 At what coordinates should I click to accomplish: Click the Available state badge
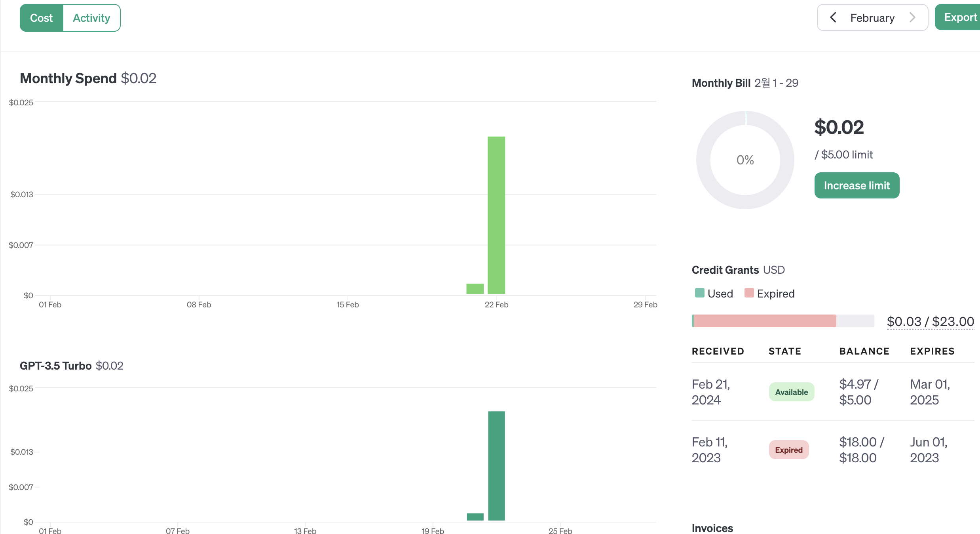[791, 392]
